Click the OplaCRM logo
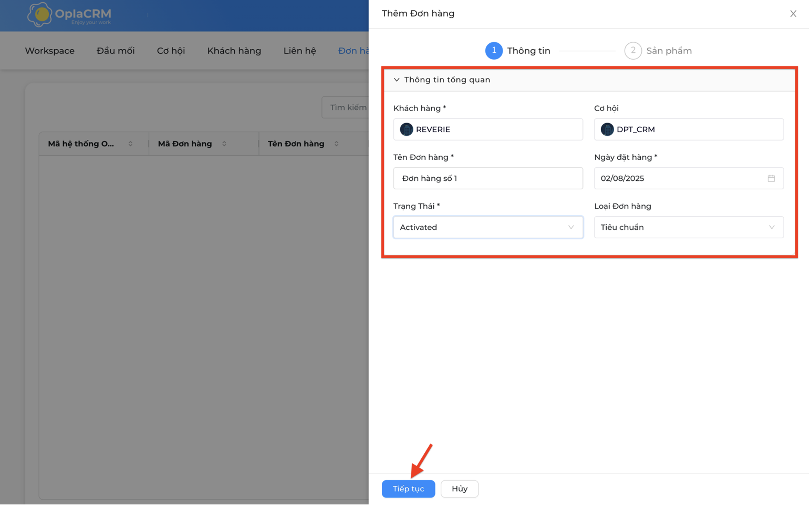 (69, 15)
